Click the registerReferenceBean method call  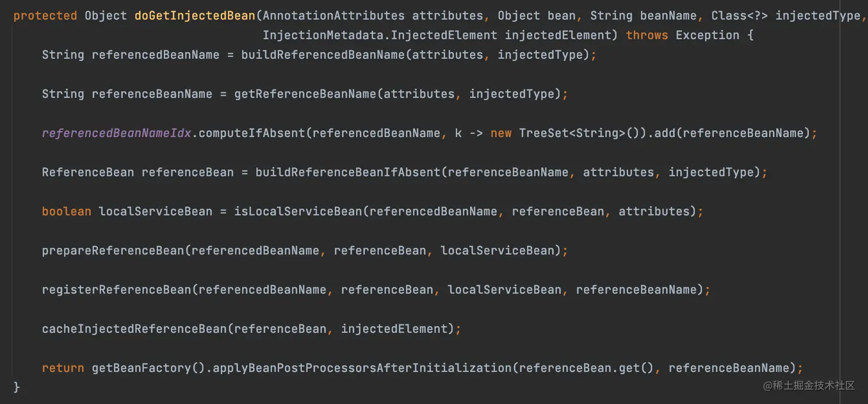coord(116,290)
